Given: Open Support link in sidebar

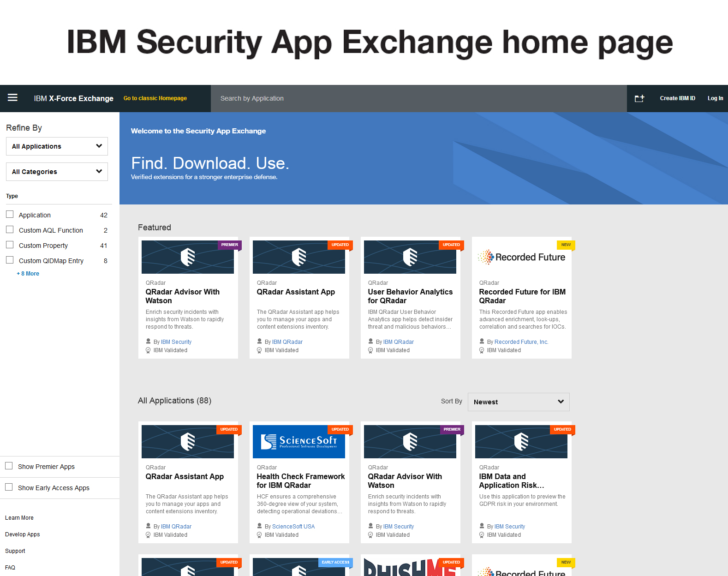Looking at the screenshot, I should pyautogui.click(x=15, y=551).
